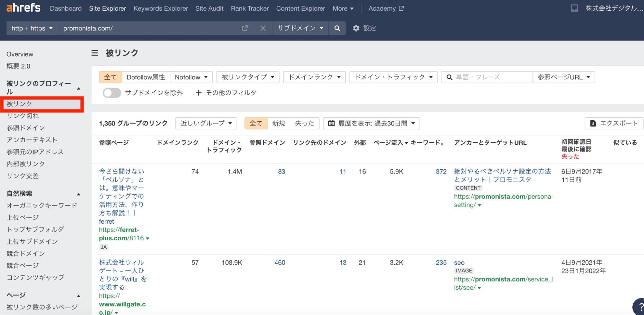Open the 近しいグループ dropdown

point(206,124)
